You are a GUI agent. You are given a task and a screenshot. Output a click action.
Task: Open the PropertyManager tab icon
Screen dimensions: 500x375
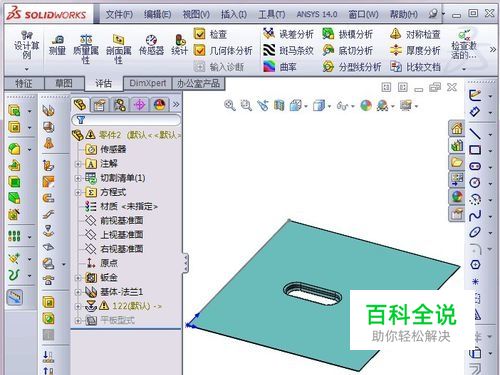99,105
